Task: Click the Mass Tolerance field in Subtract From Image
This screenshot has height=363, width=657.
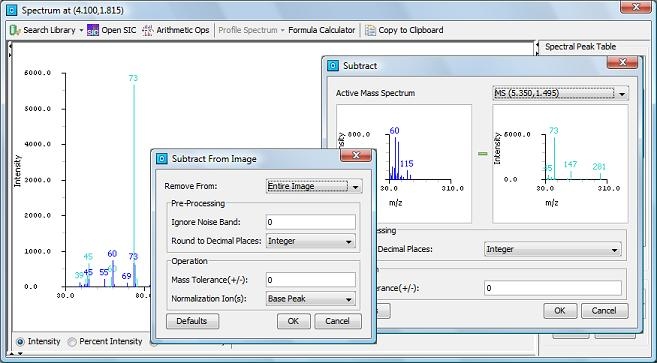Action: (310, 280)
